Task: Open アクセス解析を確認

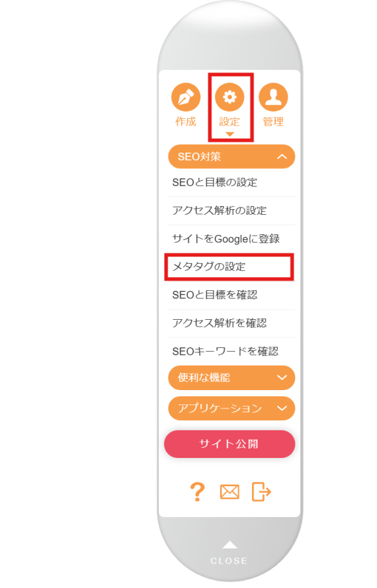Action: [x=219, y=323]
